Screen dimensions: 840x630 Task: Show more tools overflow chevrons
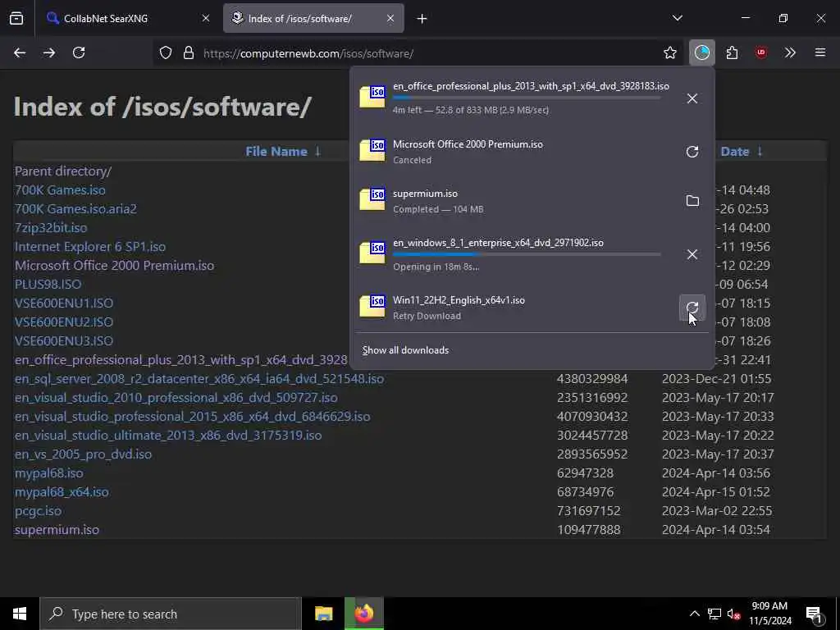(x=790, y=52)
